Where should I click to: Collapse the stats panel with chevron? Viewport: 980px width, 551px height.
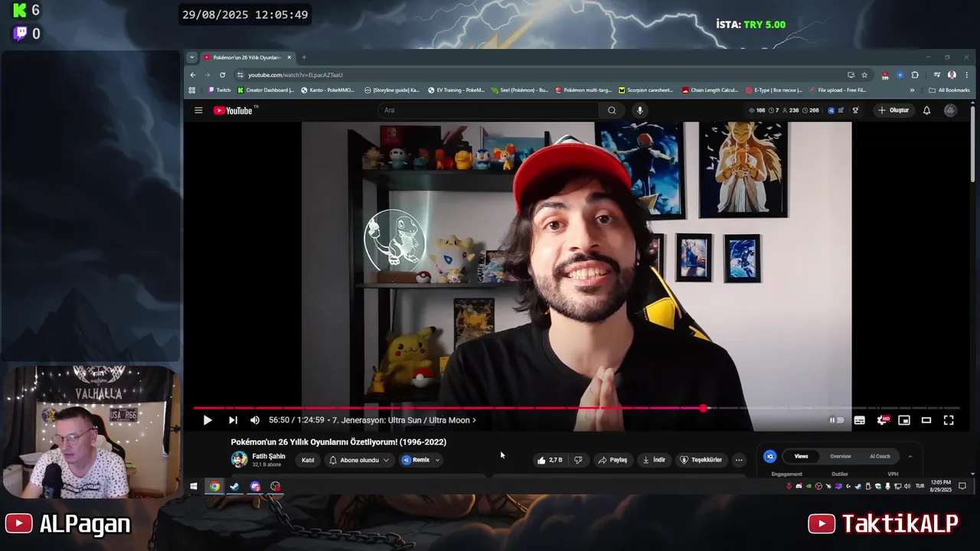(x=910, y=456)
